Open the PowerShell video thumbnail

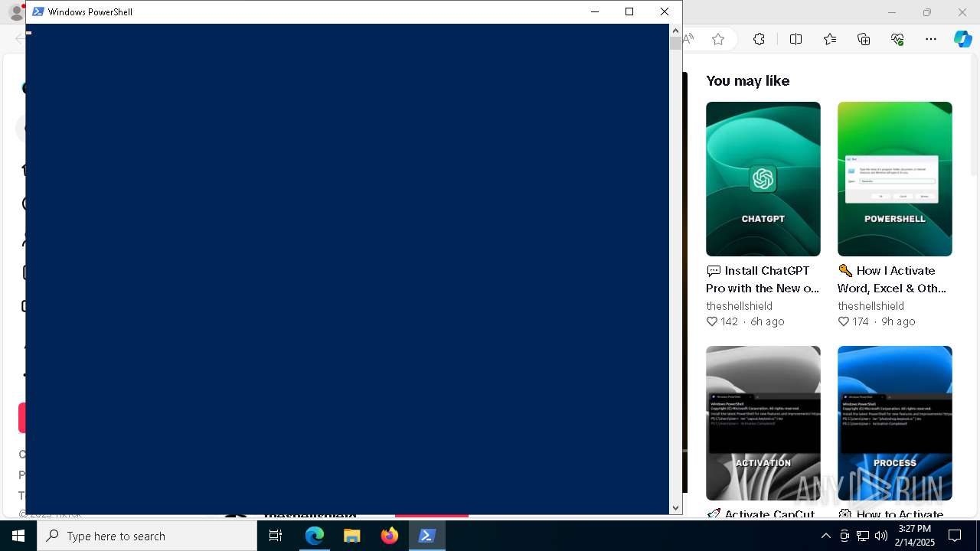894,179
